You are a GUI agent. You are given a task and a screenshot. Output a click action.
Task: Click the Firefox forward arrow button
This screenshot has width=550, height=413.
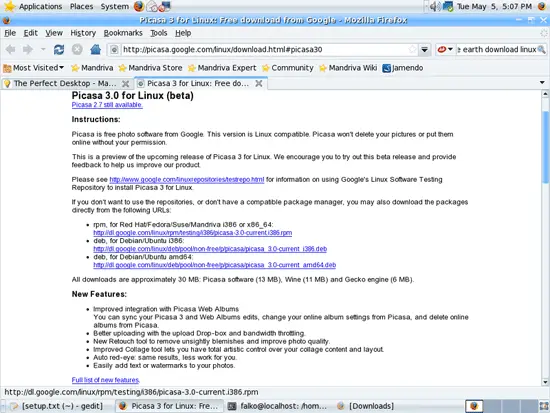pos(28,49)
